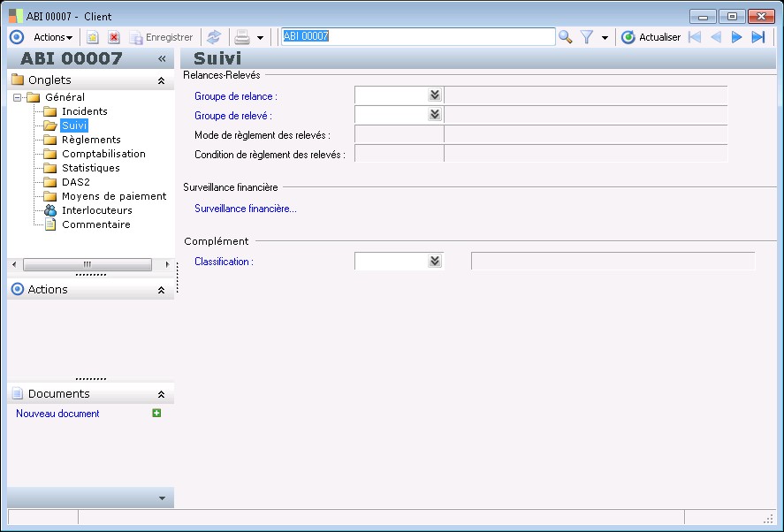Screen dimensions: 784x532
Task: Open the filter dropdown arrow
Action: point(605,37)
